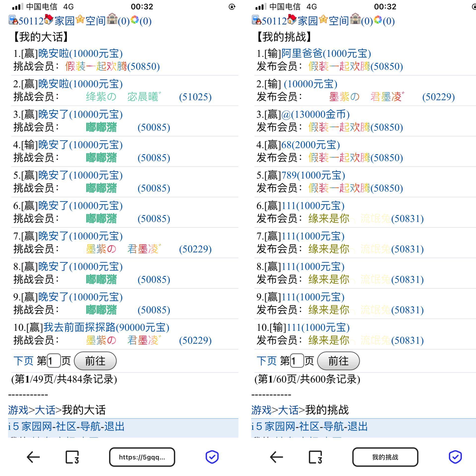Viewport: 476px width, 476px height.
Task: Click 导航 footer link on right page
Action: (x=333, y=427)
